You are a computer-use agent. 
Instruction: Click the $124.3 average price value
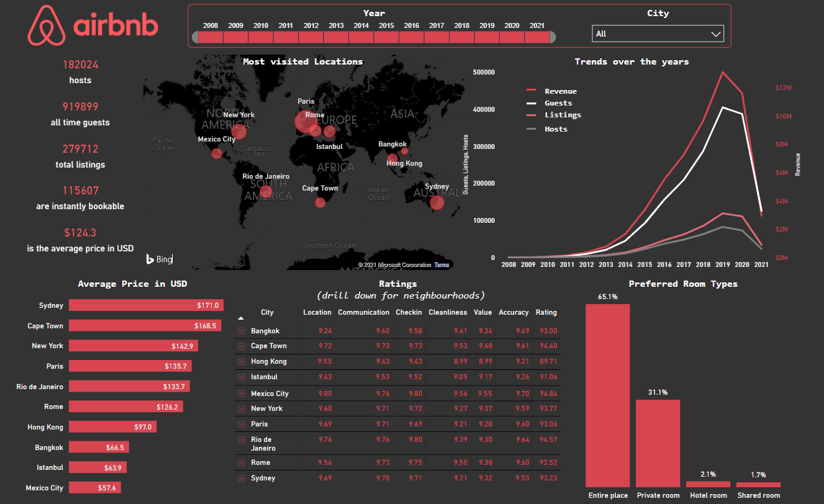pos(81,233)
